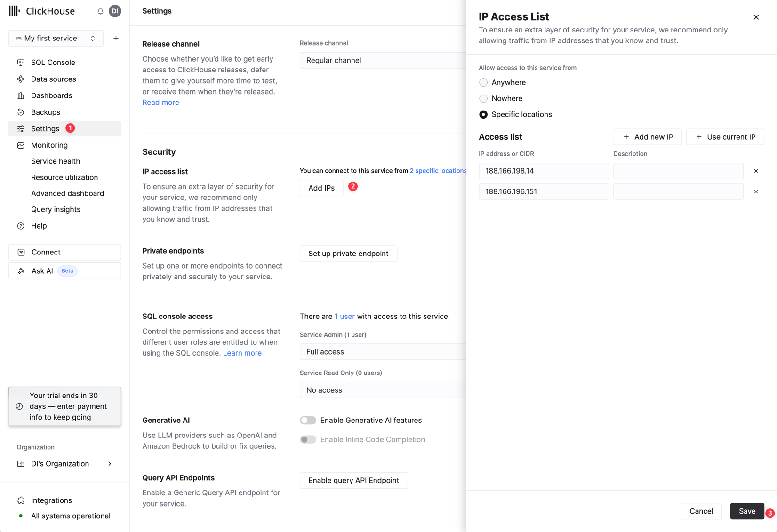Image resolution: width=777 pixels, height=532 pixels.
Task: Select the Anywhere access radio button
Action: (x=483, y=82)
